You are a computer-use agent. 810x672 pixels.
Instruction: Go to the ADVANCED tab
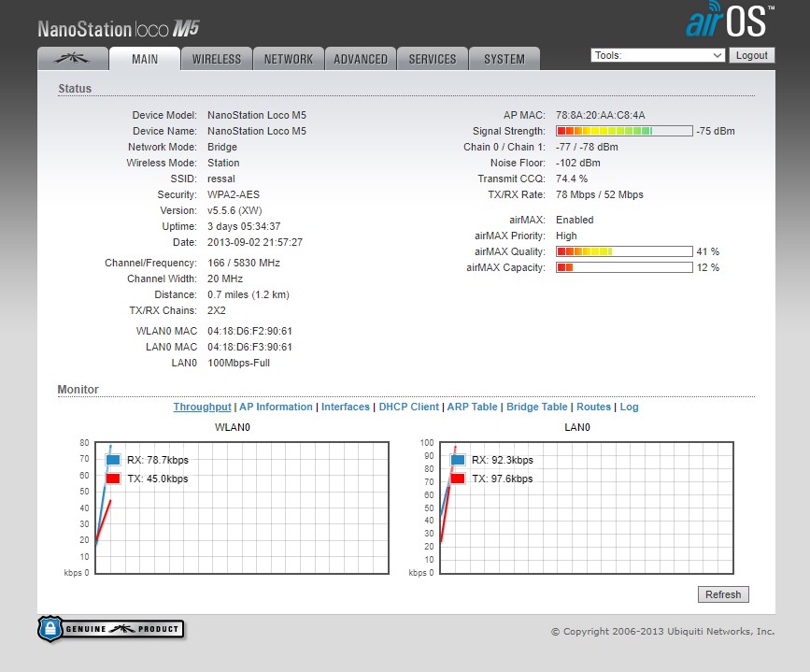tap(360, 58)
